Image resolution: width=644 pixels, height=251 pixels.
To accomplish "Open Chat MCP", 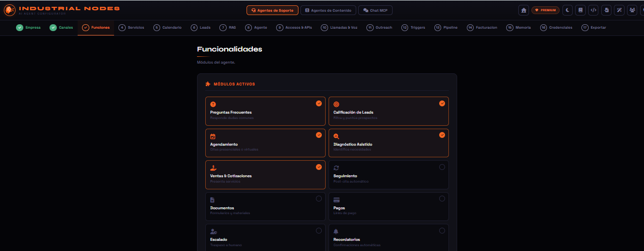I will point(375,10).
